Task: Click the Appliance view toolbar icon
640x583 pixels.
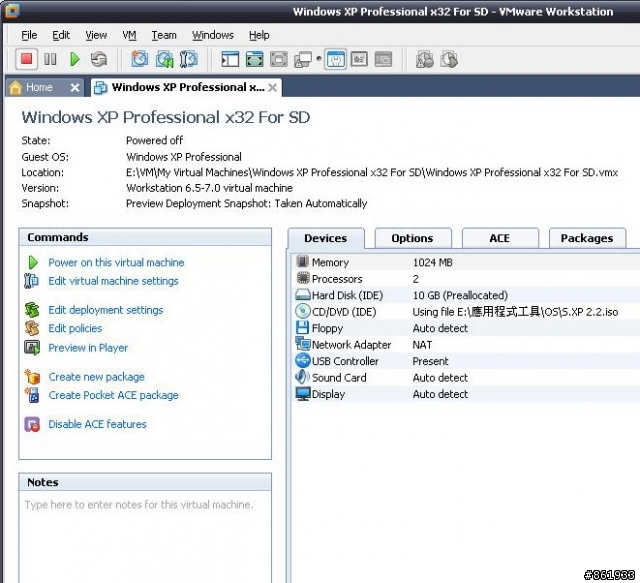Action: pos(359,60)
